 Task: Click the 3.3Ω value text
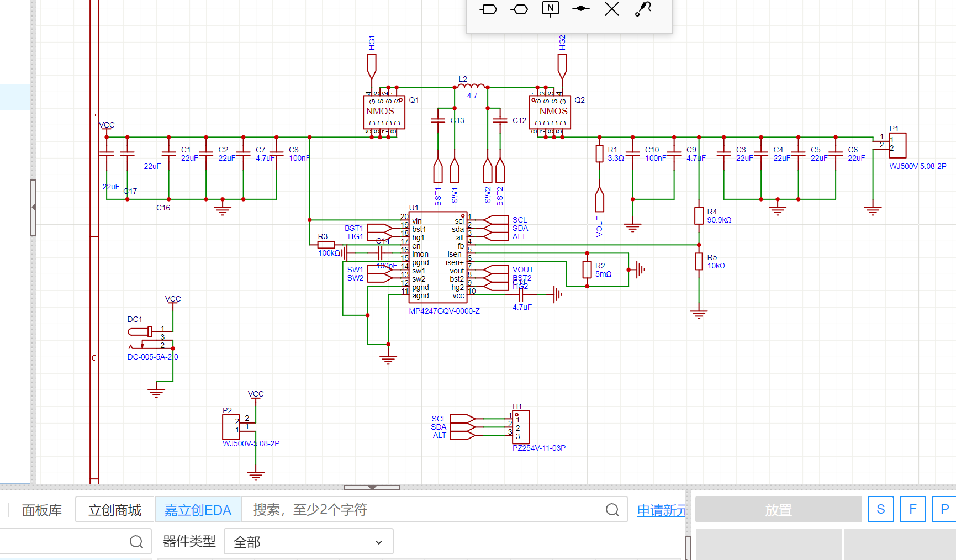coord(616,158)
